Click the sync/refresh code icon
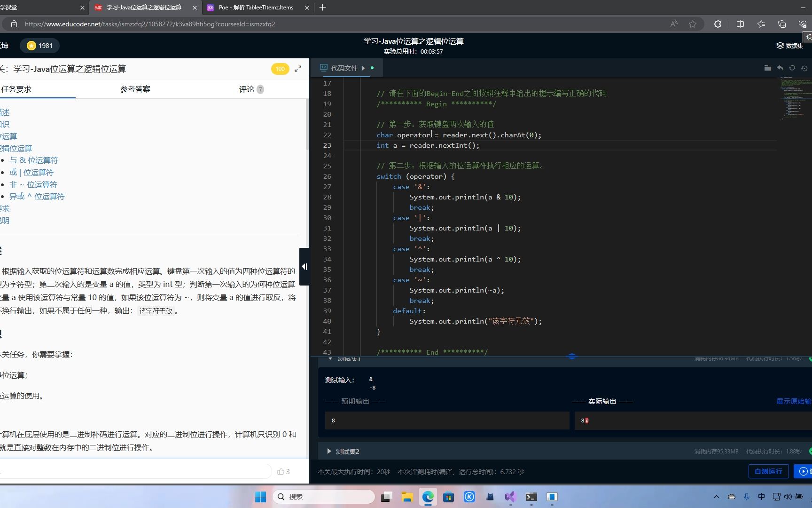 [x=792, y=68]
